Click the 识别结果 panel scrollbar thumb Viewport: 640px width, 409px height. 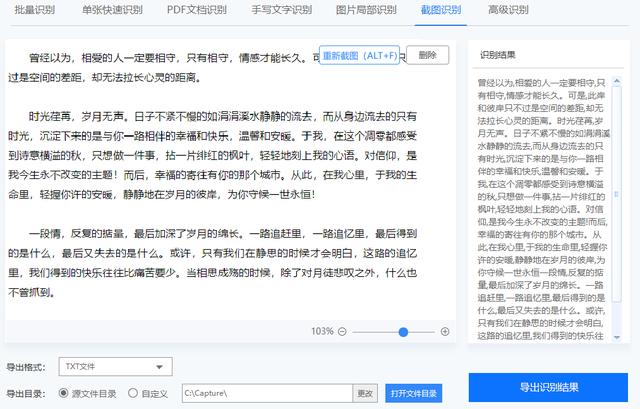617,194
